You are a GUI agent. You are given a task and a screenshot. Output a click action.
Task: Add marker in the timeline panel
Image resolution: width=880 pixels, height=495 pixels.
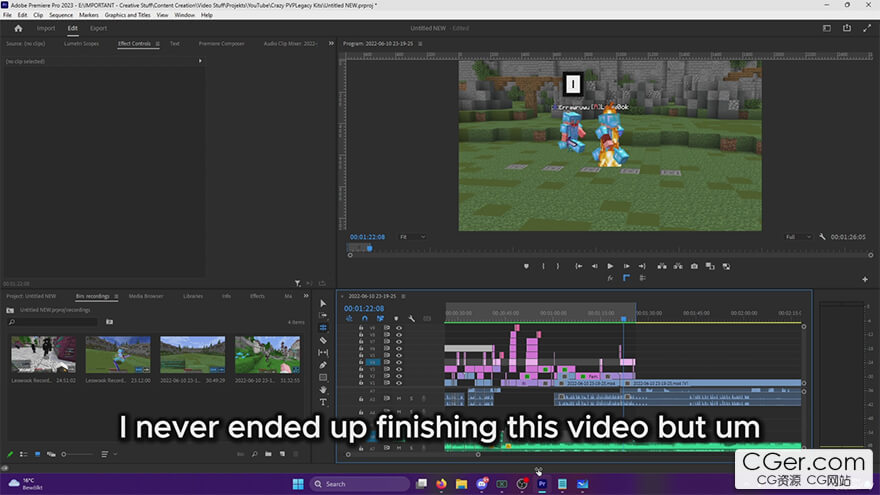click(x=396, y=319)
